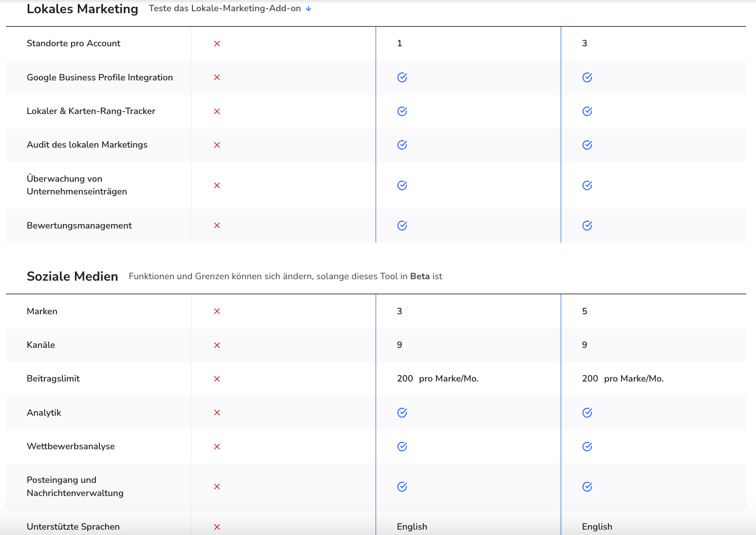Click the red X in Lokaler & Karten-Rang-Tracker row
The width and height of the screenshot is (756, 535).
coord(217,112)
